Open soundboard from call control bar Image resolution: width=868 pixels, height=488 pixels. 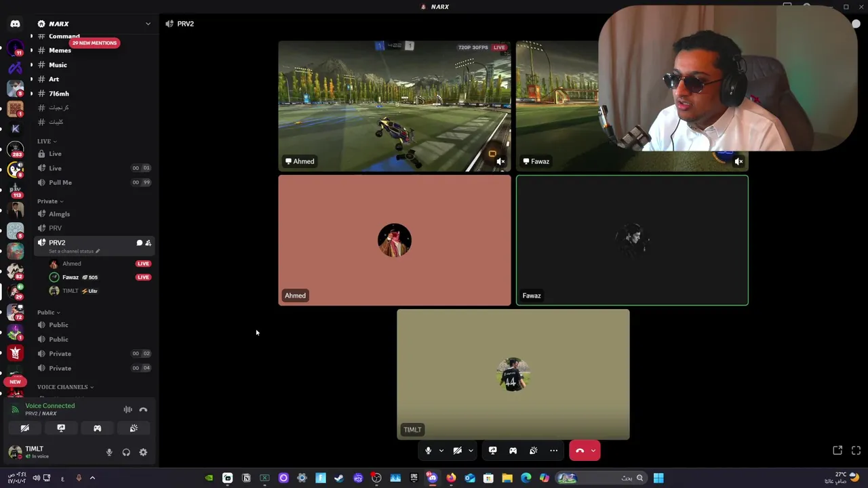pos(533,451)
